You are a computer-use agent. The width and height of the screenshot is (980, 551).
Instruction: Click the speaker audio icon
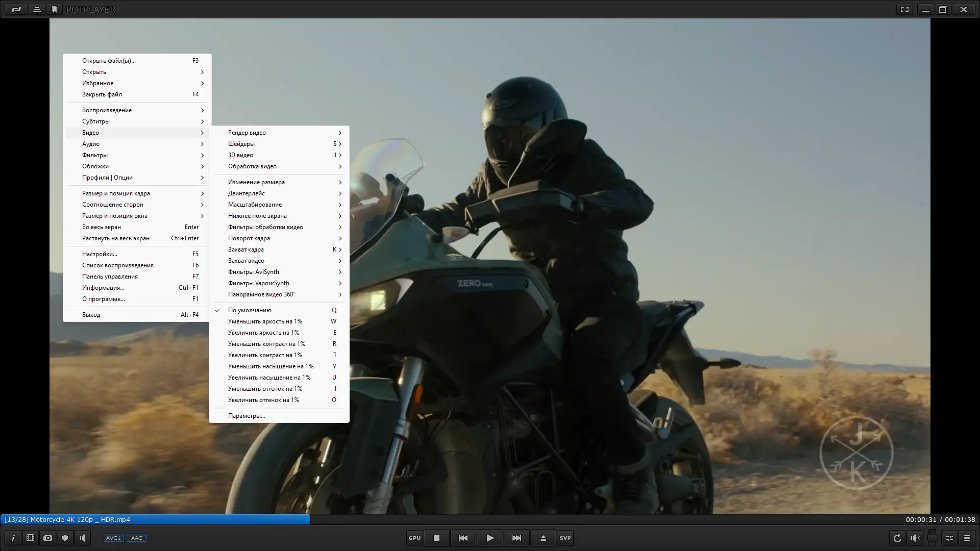click(82, 537)
